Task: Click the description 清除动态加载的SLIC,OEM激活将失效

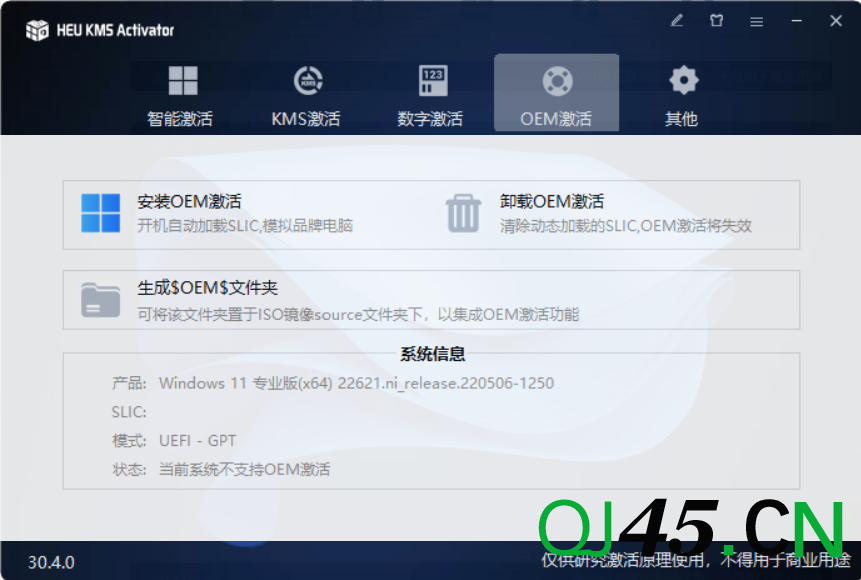Action: pos(625,226)
